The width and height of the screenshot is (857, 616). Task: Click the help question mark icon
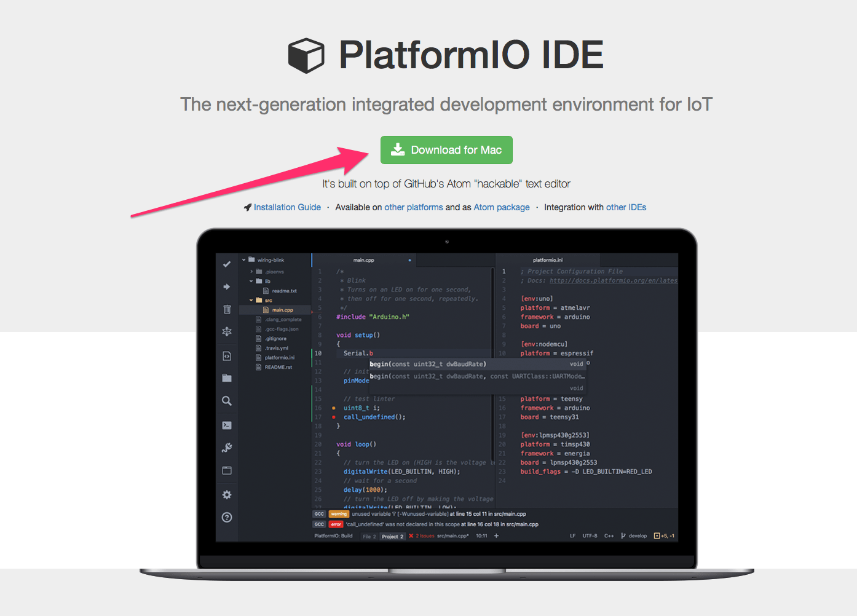(227, 517)
